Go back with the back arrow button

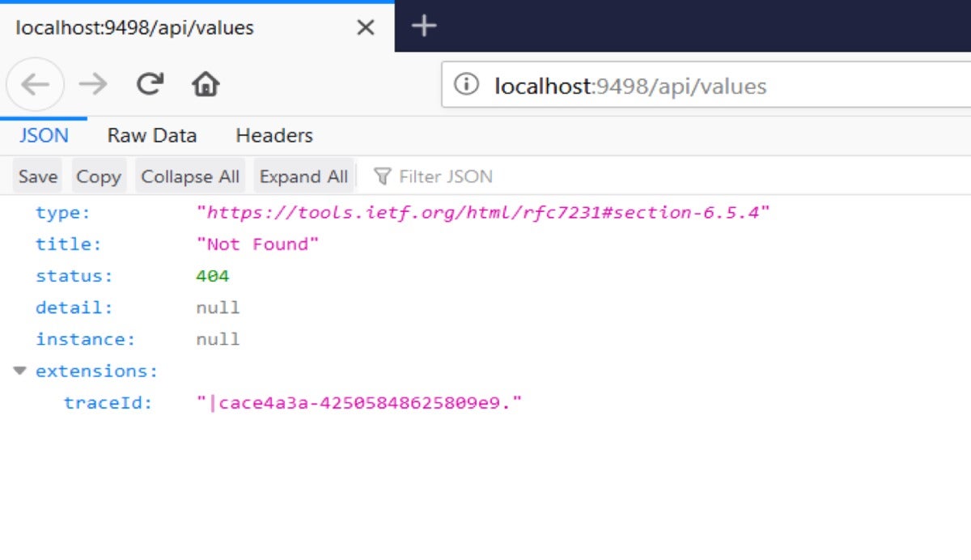pos(35,84)
